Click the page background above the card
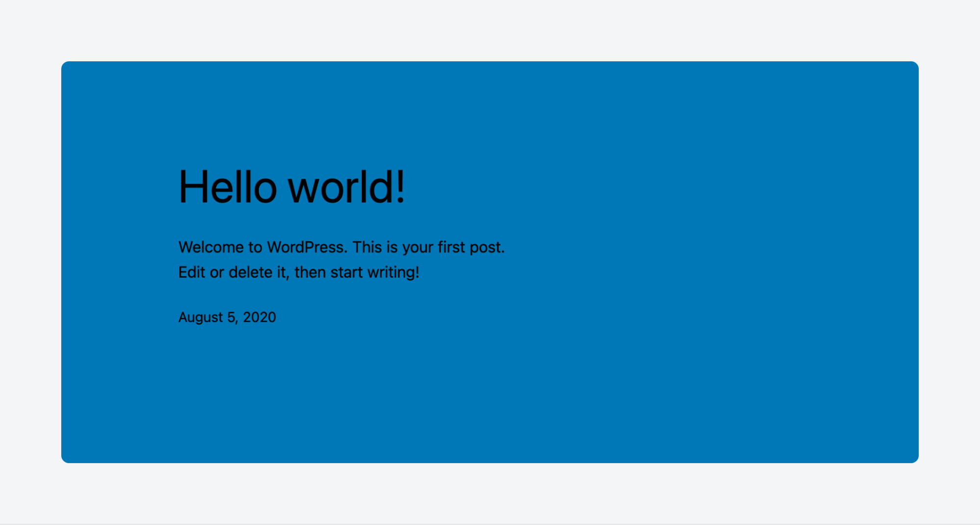This screenshot has height=525, width=980. pyautogui.click(x=490, y=29)
